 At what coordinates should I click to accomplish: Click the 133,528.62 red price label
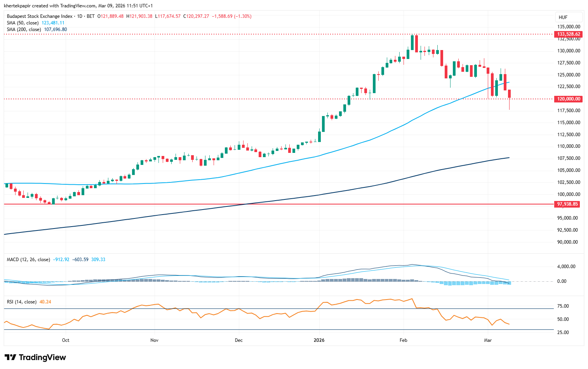569,34
